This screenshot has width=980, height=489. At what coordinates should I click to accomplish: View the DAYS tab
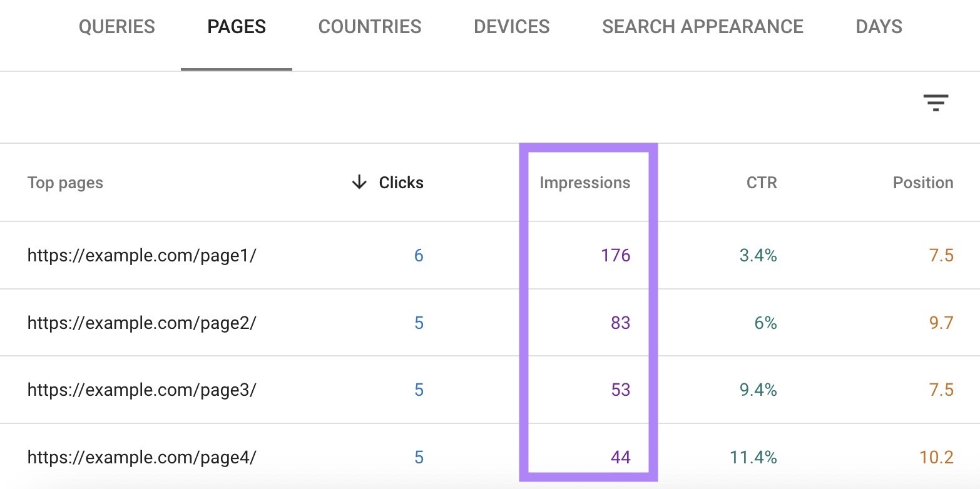[879, 26]
